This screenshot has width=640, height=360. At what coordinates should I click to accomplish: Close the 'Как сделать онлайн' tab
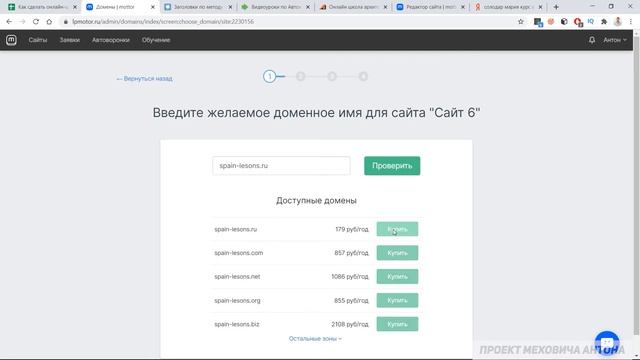75,7
